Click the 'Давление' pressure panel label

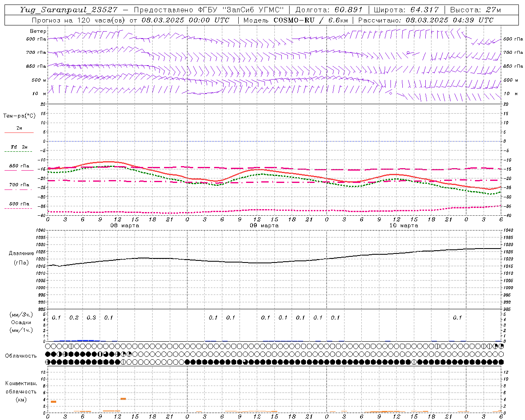(x=21, y=253)
